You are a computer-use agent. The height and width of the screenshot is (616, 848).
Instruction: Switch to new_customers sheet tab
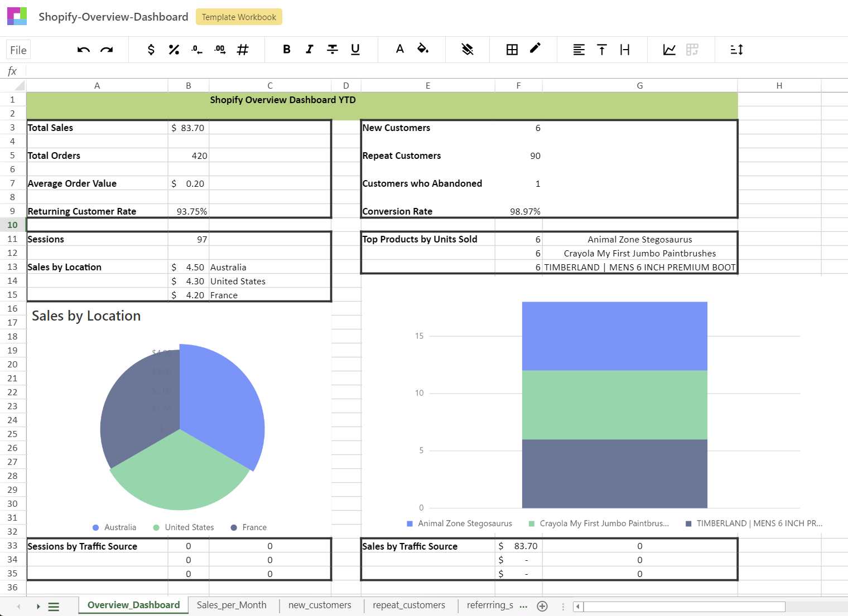[320, 605]
